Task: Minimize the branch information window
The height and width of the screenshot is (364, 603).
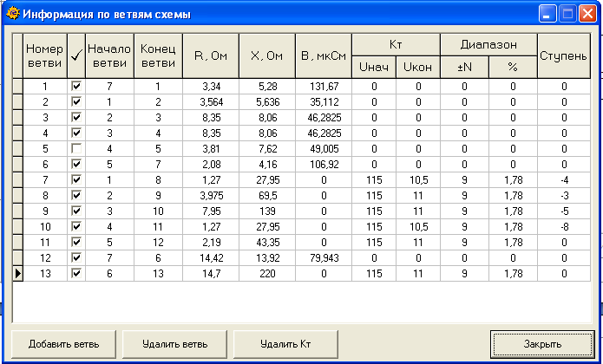Action: click(x=547, y=14)
